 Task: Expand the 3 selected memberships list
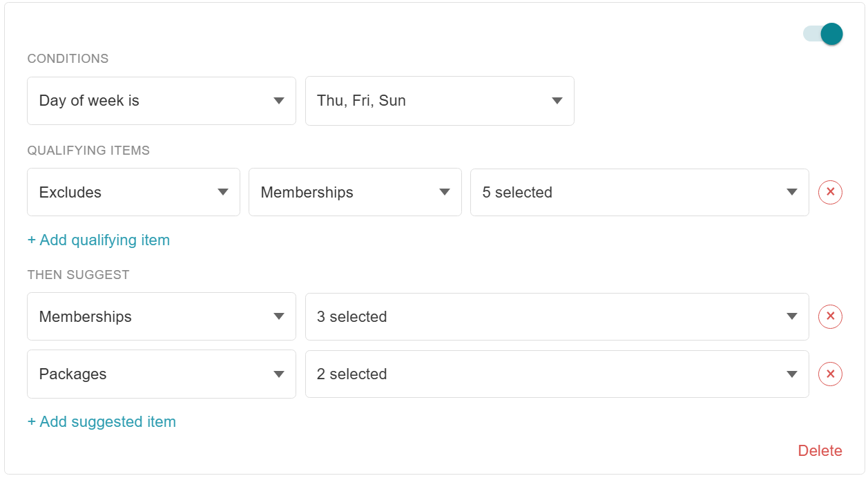[557, 316]
